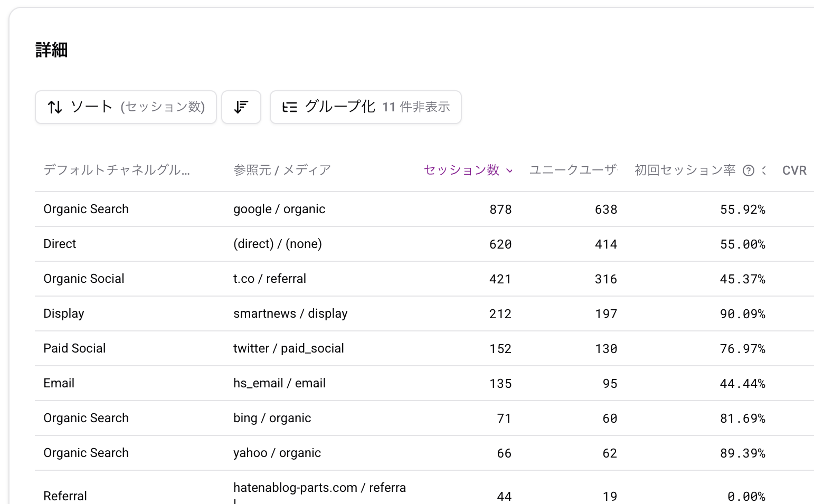Open help icon next to 初回セッション率

(x=748, y=170)
